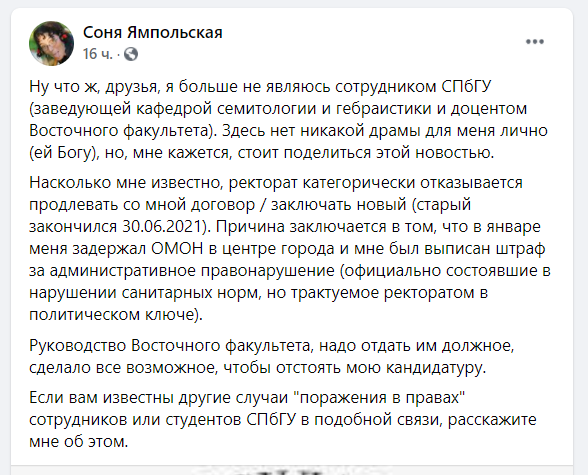Image resolution: width=588 pixels, height=475 pixels.
Task: Click the globe public audience icon
Action: (131, 54)
